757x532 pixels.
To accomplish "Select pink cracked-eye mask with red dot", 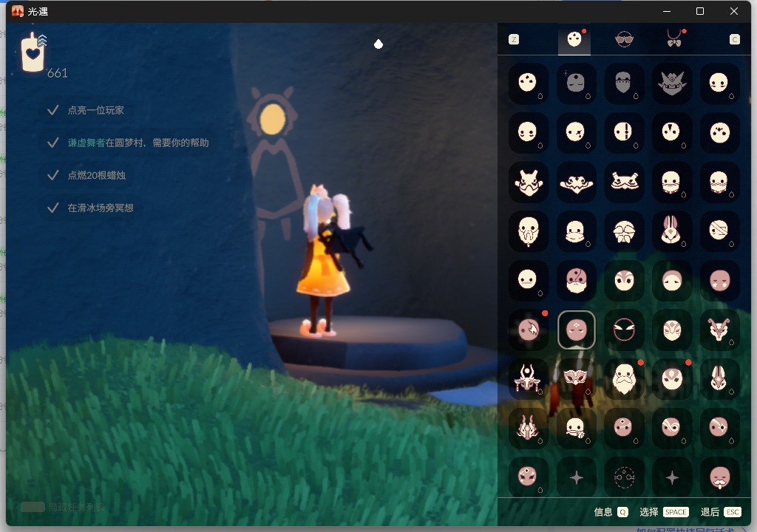I will click(x=528, y=330).
